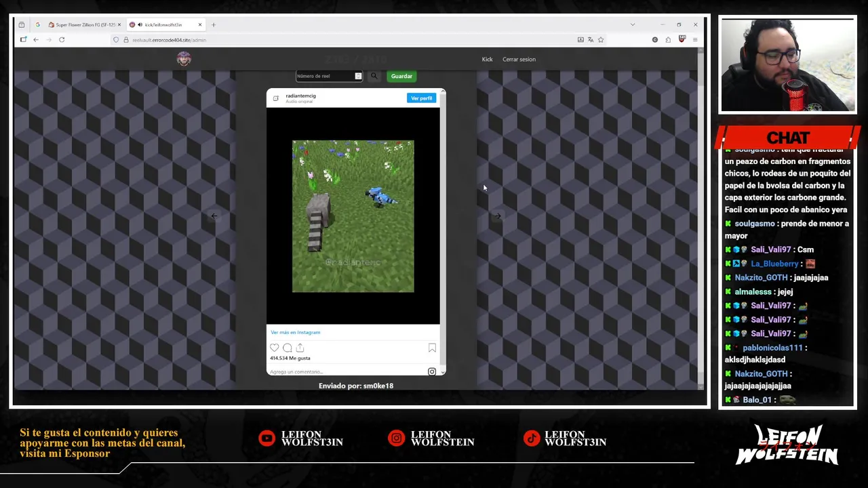Click the browser back arrow

pyautogui.click(x=36, y=39)
